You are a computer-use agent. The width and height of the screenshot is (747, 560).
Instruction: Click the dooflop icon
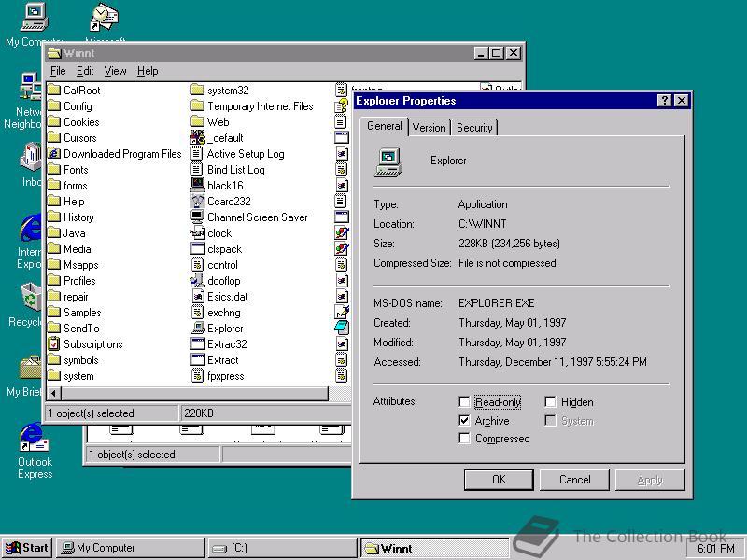click(x=197, y=281)
